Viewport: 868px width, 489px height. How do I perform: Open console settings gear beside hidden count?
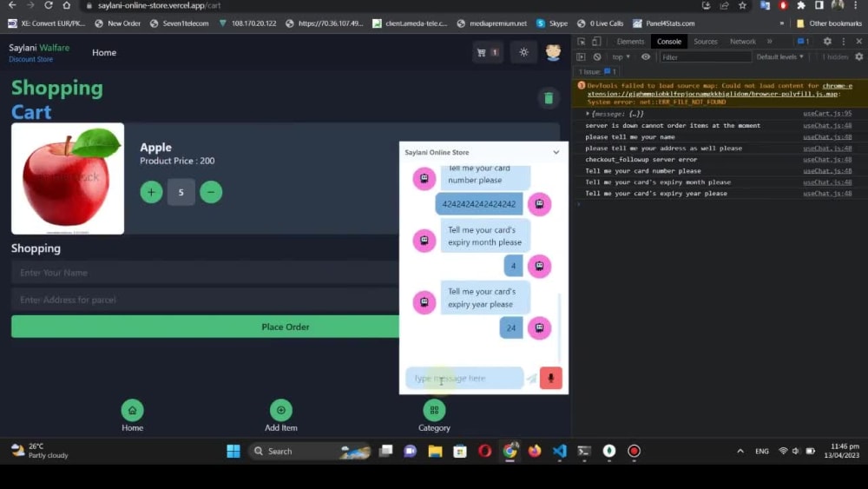pos(859,57)
